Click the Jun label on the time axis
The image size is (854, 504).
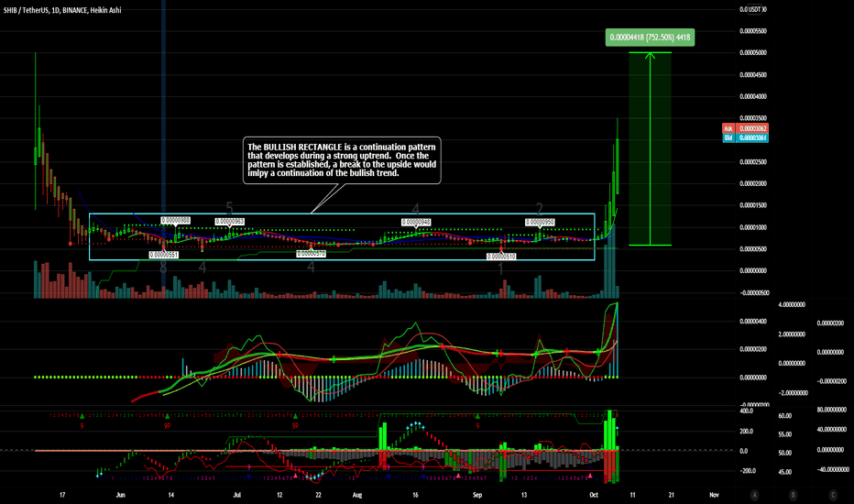(120, 495)
